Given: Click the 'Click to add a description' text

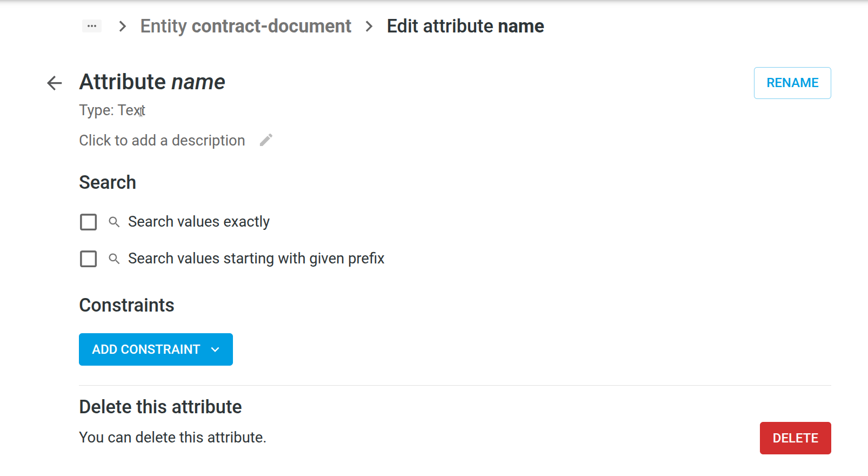Looking at the screenshot, I should coord(162,140).
